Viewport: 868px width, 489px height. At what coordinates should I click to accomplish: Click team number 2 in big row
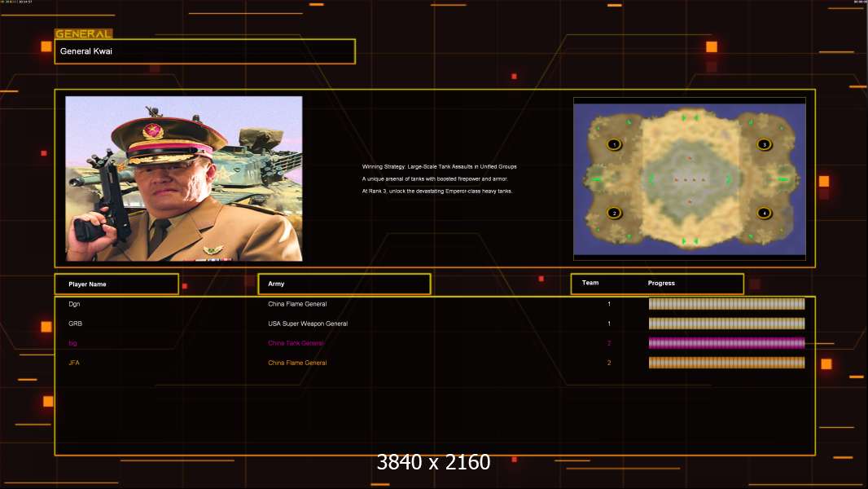click(609, 343)
